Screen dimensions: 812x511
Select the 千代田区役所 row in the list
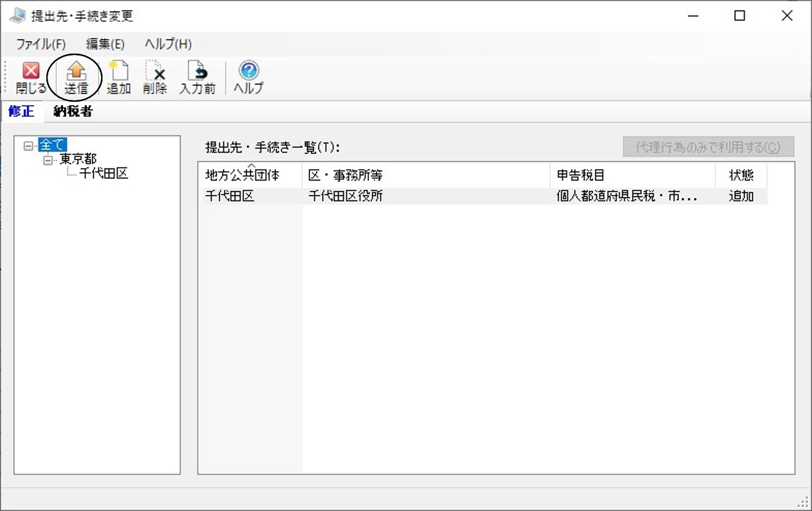483,196
